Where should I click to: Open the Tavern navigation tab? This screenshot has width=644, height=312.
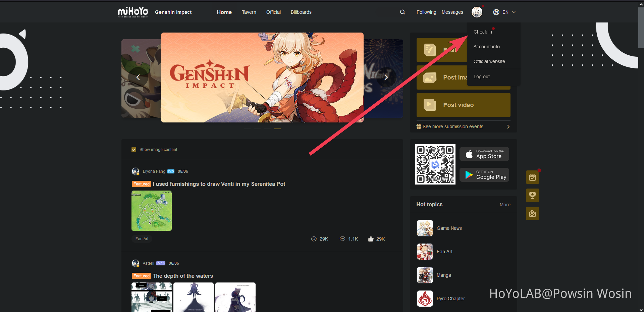coord(249,12)
